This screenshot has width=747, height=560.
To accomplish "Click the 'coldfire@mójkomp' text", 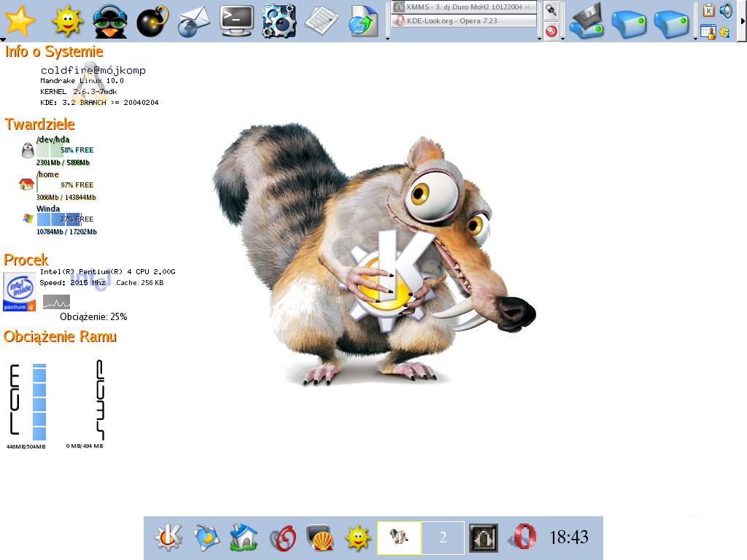I will pyautogui.click(x=93, y=70).
